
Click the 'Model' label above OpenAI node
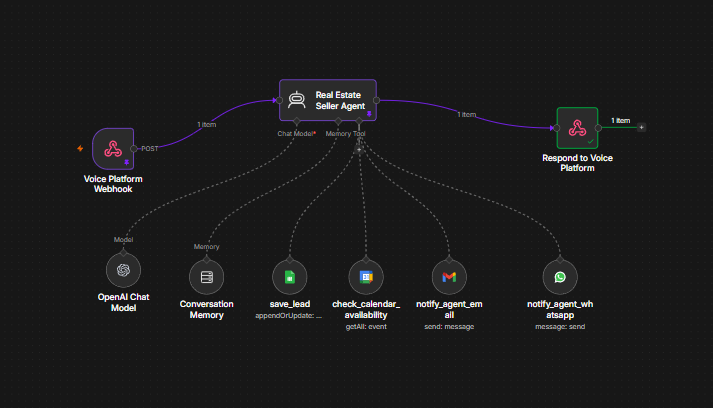tap(123, 239)
